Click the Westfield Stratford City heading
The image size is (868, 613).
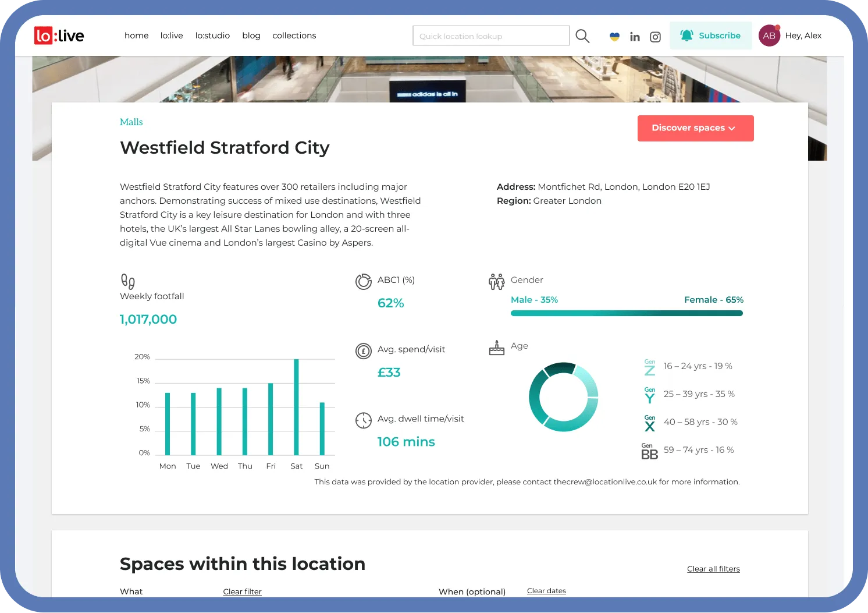(x=225, y=148)
